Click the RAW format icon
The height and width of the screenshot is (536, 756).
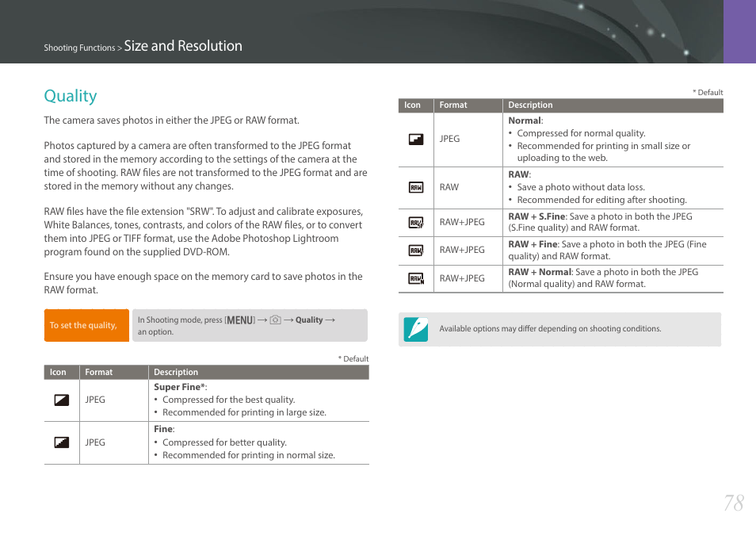click(x=415, y=187)
